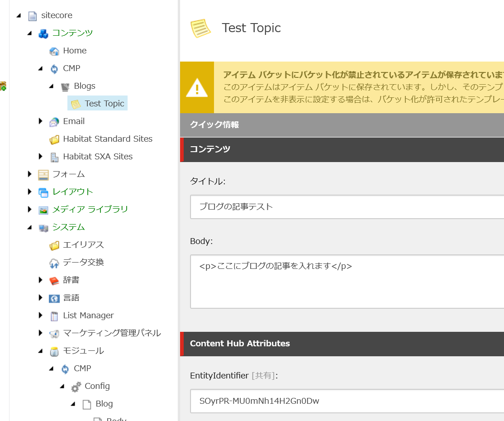Viewport: 504px width, 421px height.
Task: Click the large Test Topic header icon
Action: pyautogui.click(x=200, y=29)
